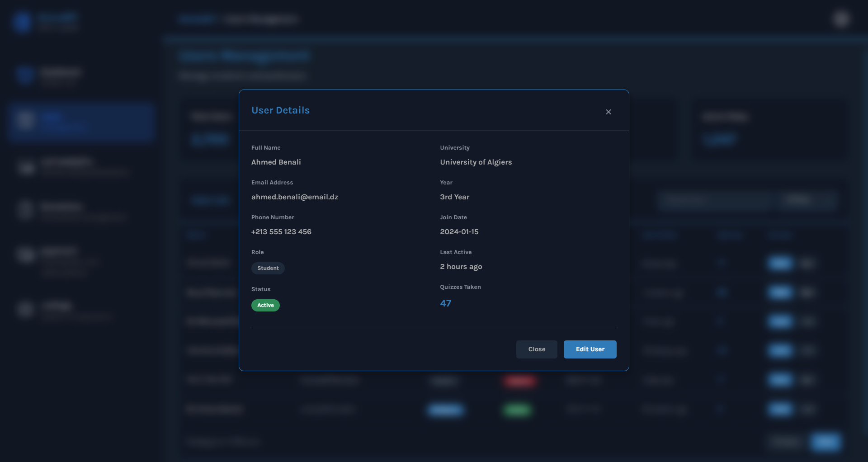The image size is (868, 462).
Task: Click the User Details title
Action: pyautogui.click(x=281, y=110)
